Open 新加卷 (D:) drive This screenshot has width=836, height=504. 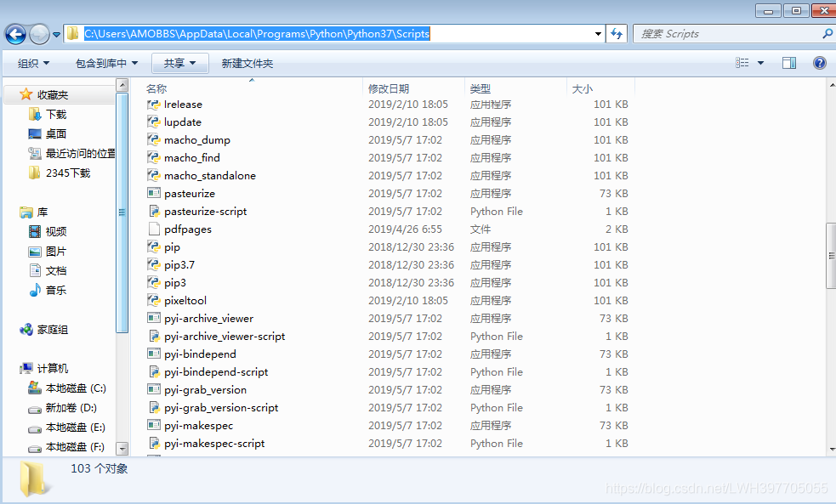click(x=71, y=408)
